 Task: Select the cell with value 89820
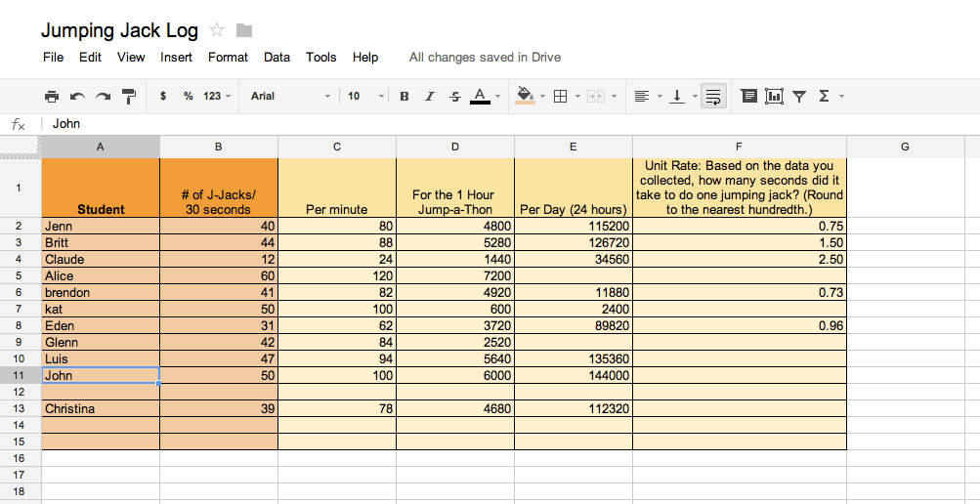[574, 325]
